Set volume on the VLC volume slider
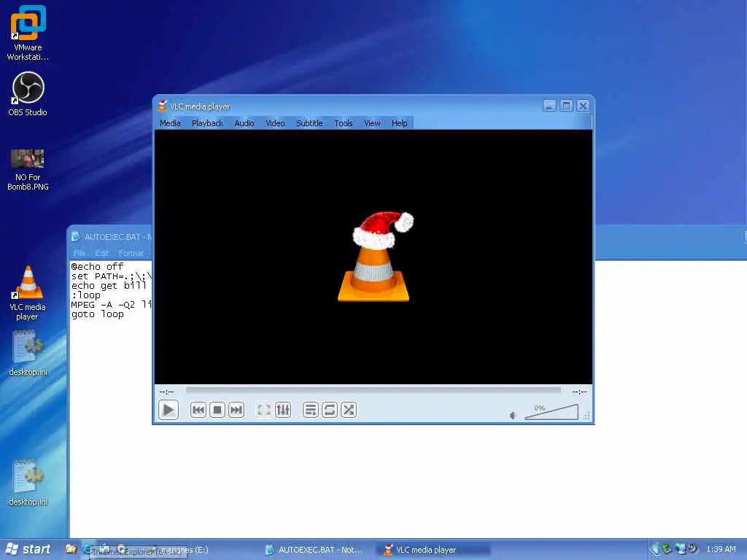This screenshot has height=560, width=747. [x=551, y=412]
